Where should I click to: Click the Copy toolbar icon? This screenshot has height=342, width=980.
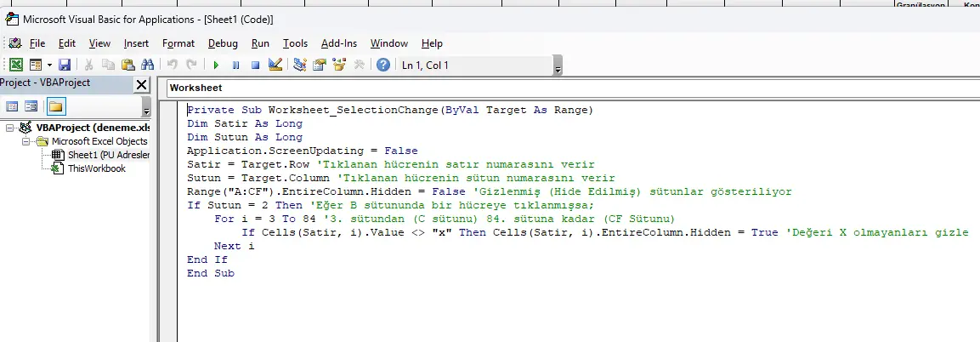108,65
